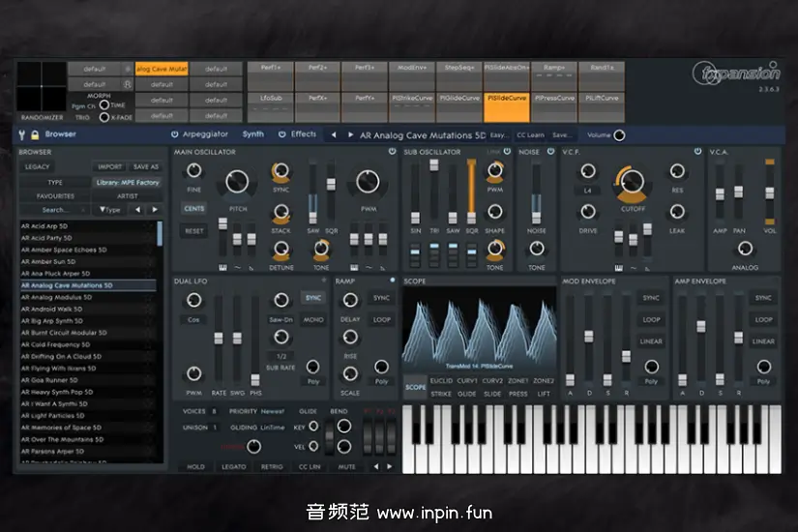Toggle Mod Envelope LINEAR button
This screenshot has height=532, width=798.
pos(651,341)
